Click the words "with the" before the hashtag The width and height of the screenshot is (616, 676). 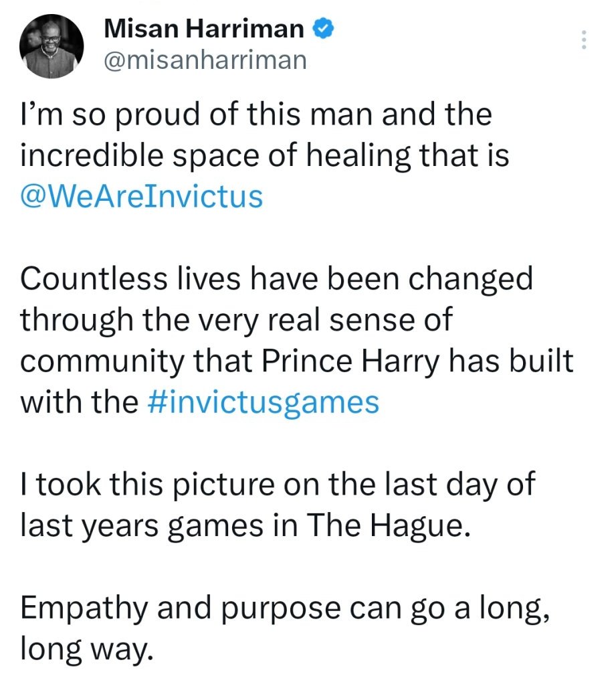click(x=79, y=403)
